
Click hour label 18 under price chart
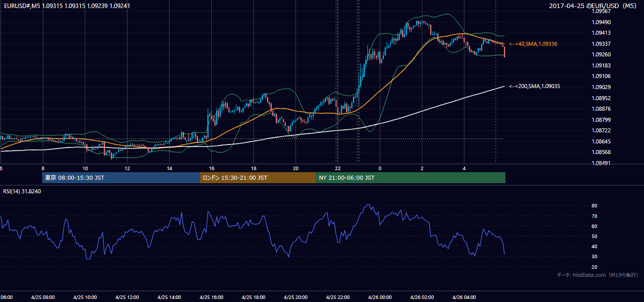(253, 169)
